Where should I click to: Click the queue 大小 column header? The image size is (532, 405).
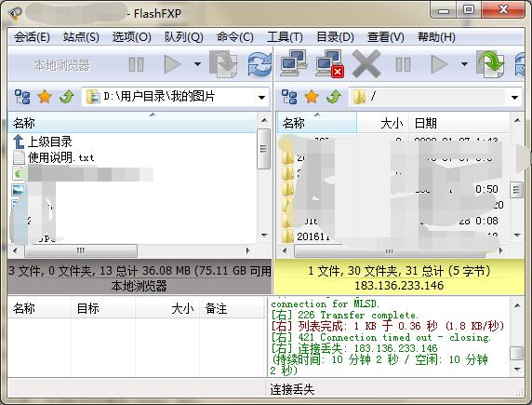pos(167,308)
